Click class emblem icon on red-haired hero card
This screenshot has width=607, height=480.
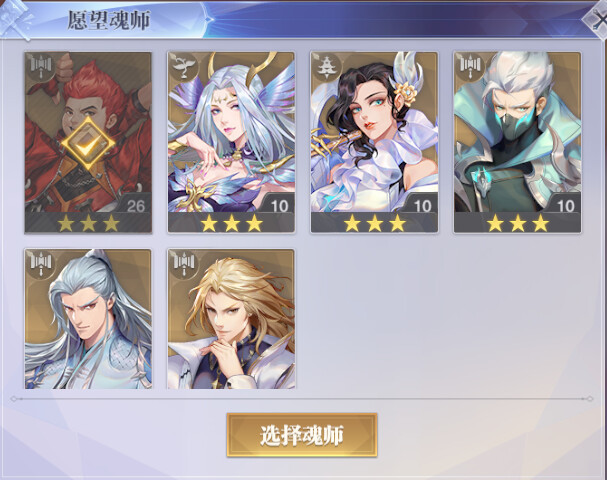point(41,67)
